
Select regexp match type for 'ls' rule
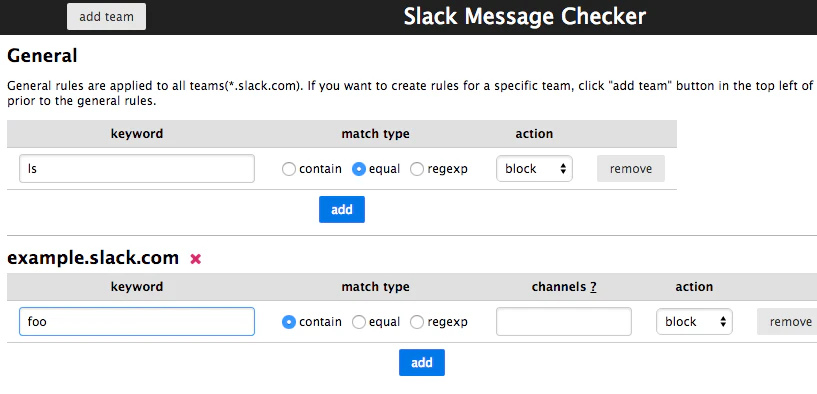417,169
